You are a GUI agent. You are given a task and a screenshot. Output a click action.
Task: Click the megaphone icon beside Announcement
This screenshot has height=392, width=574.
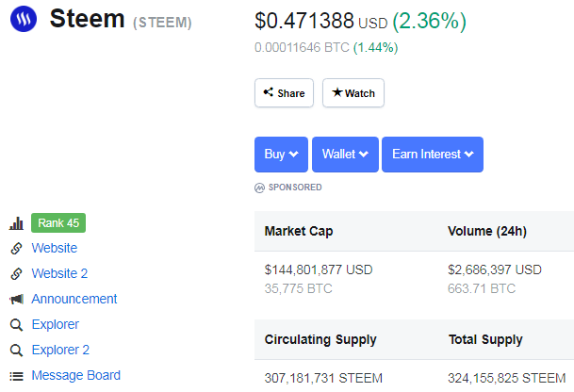(16, 300)
